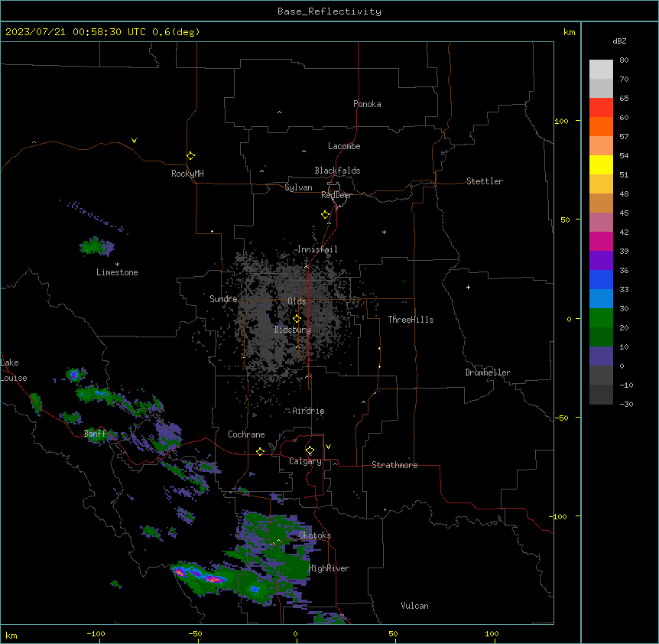Select the Sylvan label
Viewport: 659px width, 644px height.
tap(298, 187)
